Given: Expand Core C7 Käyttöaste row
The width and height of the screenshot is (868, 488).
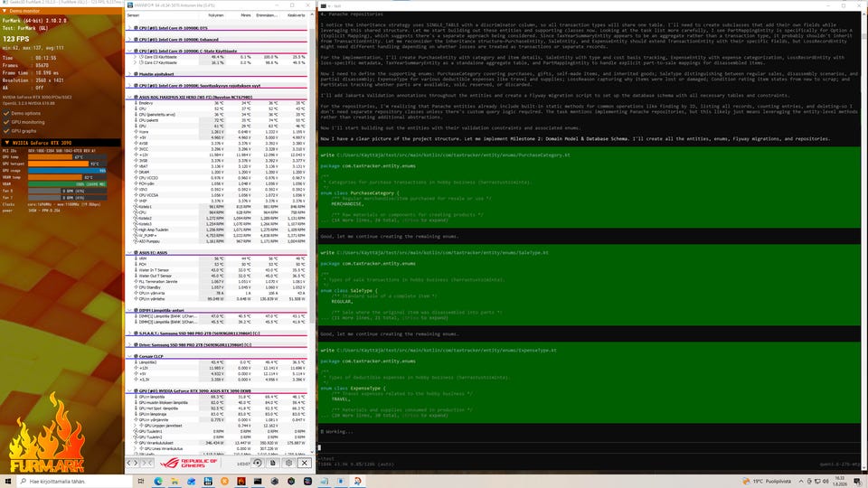Looking at the screenshot, I should 135,62.
